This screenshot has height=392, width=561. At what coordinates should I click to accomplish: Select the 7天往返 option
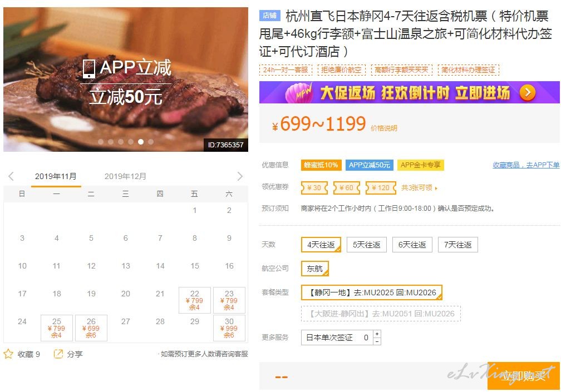[x=457, y=245]
